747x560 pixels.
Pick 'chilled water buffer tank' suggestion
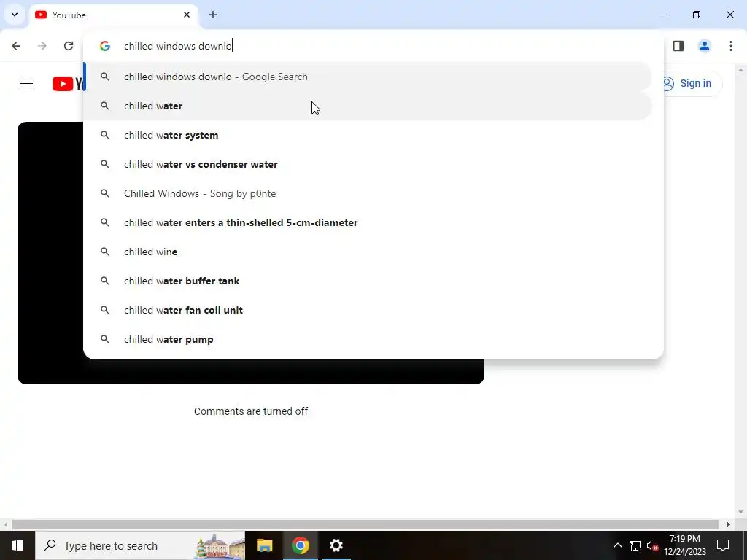(x=368, y=281)
